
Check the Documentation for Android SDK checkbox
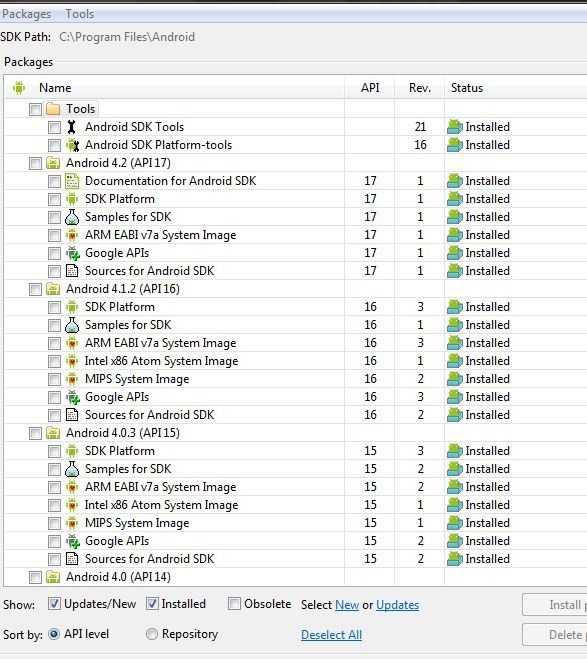point(54,182)
